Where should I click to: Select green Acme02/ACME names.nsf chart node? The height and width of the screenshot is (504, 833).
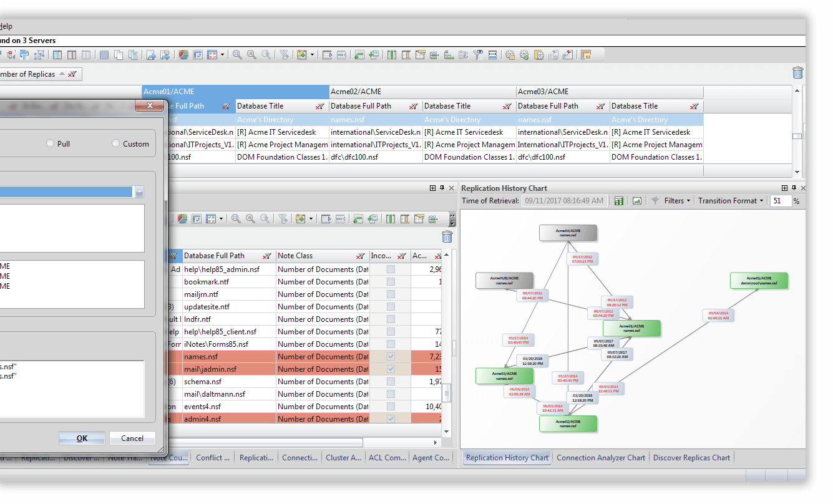(568, 424)
